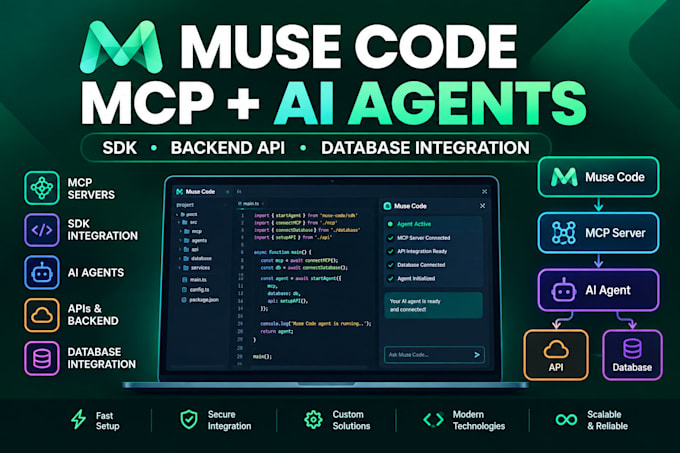Switch to the main.ts editor tab
Image resolution: width=680 pixels, height=453 pixels.
[x=250, y=203]
